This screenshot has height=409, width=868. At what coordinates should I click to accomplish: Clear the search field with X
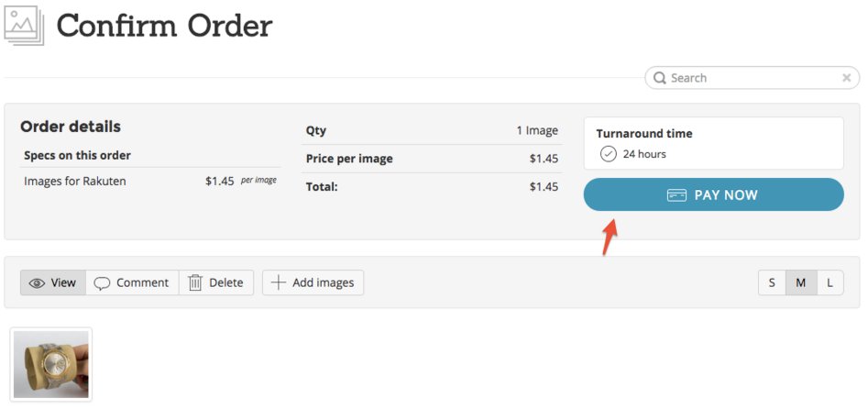click(x=846, y=78)
